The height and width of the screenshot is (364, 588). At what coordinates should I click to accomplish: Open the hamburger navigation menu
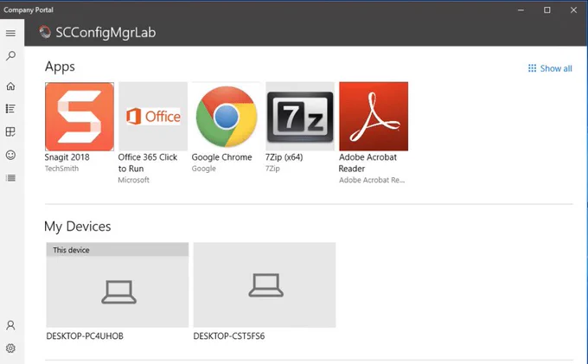(10, 34)
